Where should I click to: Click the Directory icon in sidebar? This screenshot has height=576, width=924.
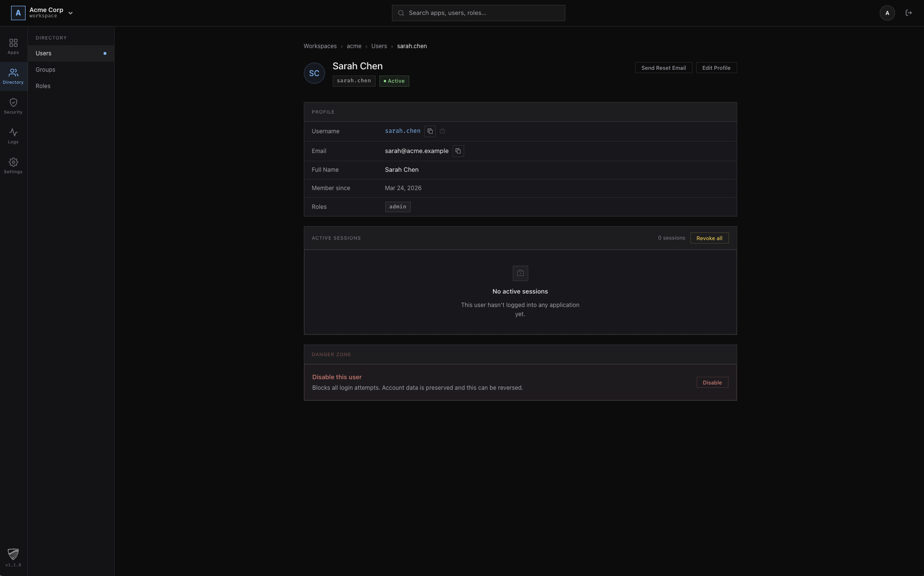tap(13, 76)
